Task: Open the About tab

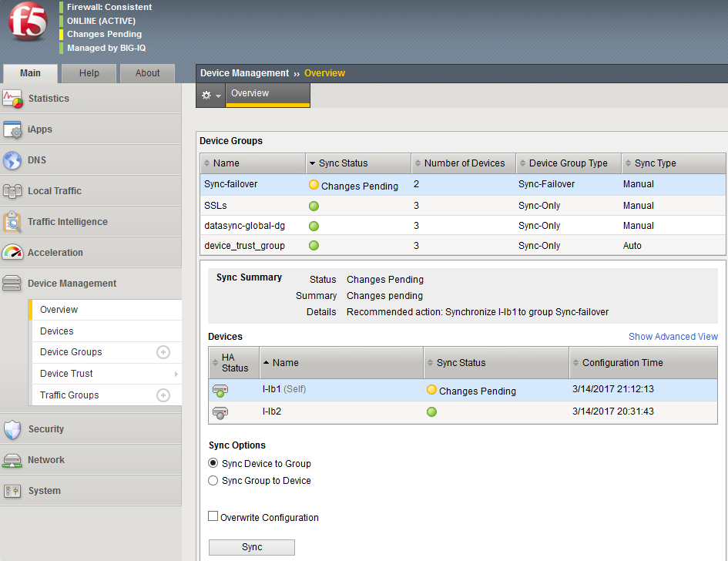Action: pos(147,72)
